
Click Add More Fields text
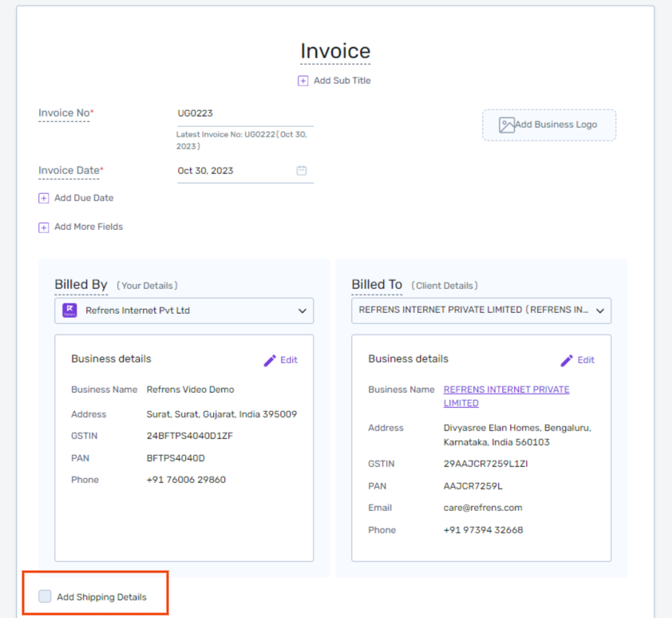(x=89, y=227)
